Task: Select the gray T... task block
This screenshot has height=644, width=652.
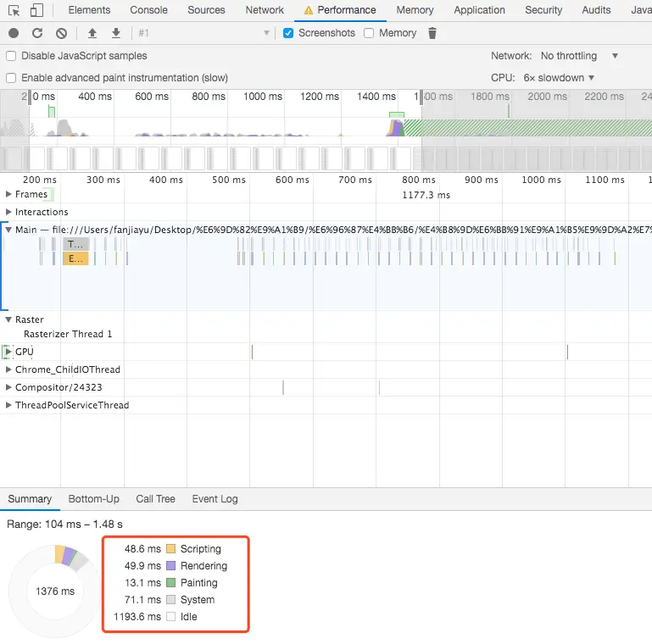Action: (75, 244)
